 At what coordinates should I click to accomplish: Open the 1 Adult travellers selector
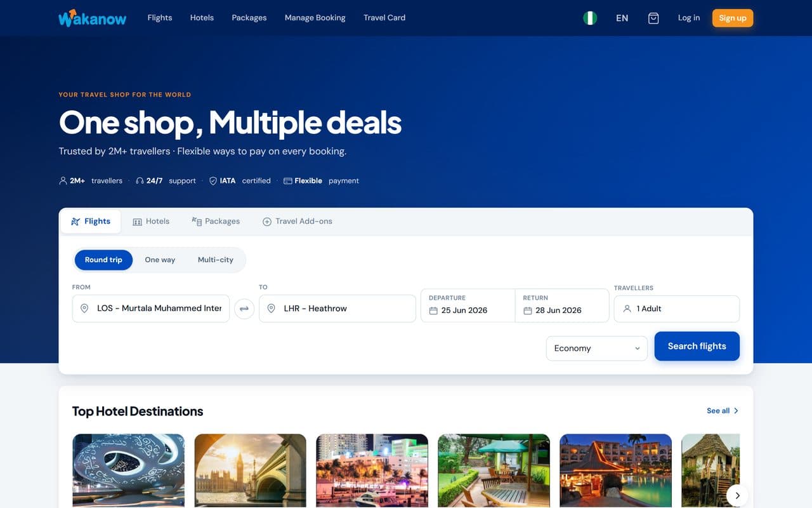(677, 309)
